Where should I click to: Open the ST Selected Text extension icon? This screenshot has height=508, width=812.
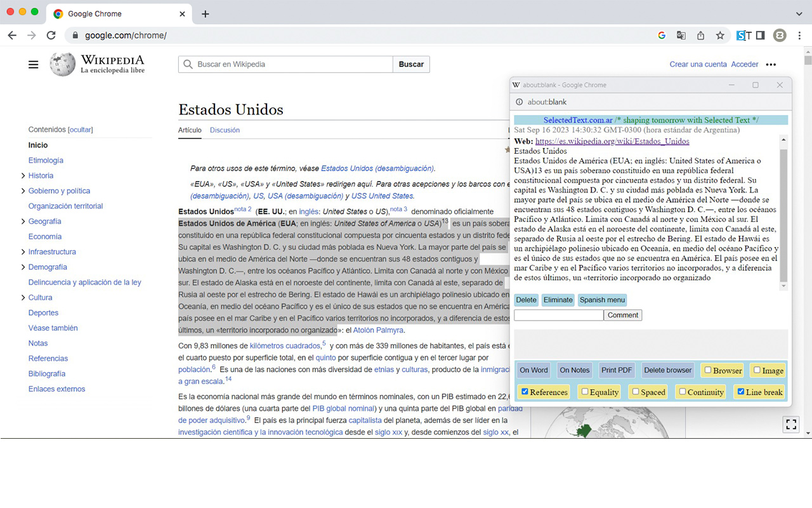(743, 36)
